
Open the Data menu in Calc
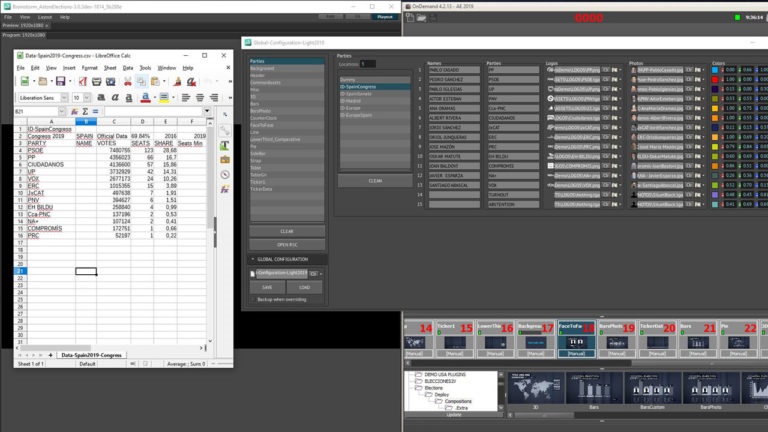(128, 68)
